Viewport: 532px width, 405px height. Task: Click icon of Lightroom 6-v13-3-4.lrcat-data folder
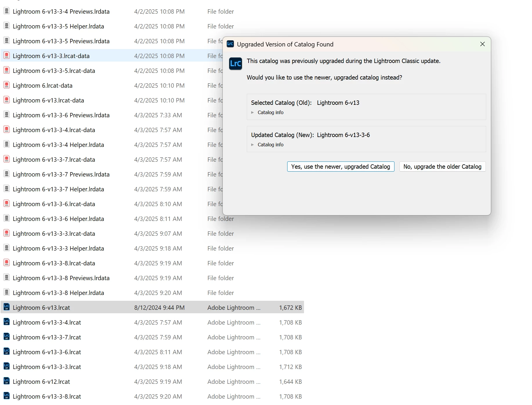point(7,129)
